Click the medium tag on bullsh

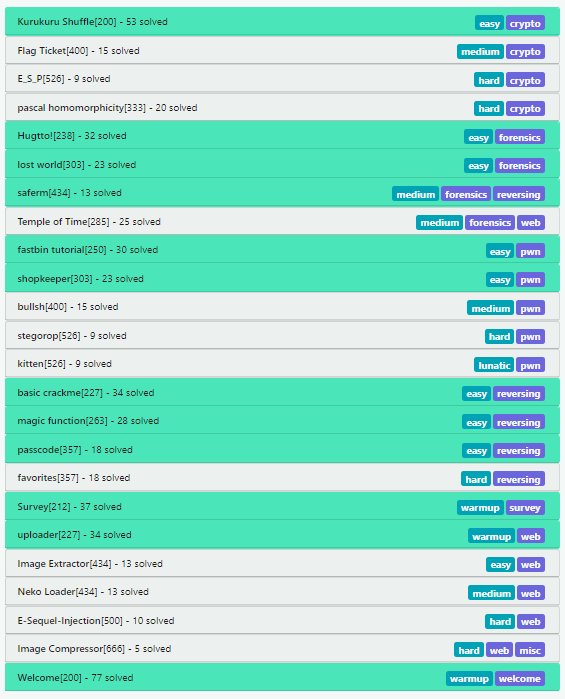tap(491, 308)
